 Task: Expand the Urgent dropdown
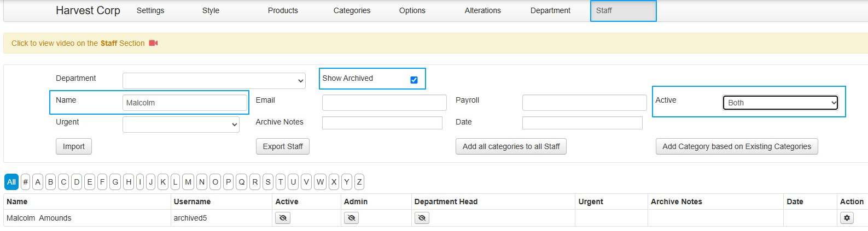[180, 125]
